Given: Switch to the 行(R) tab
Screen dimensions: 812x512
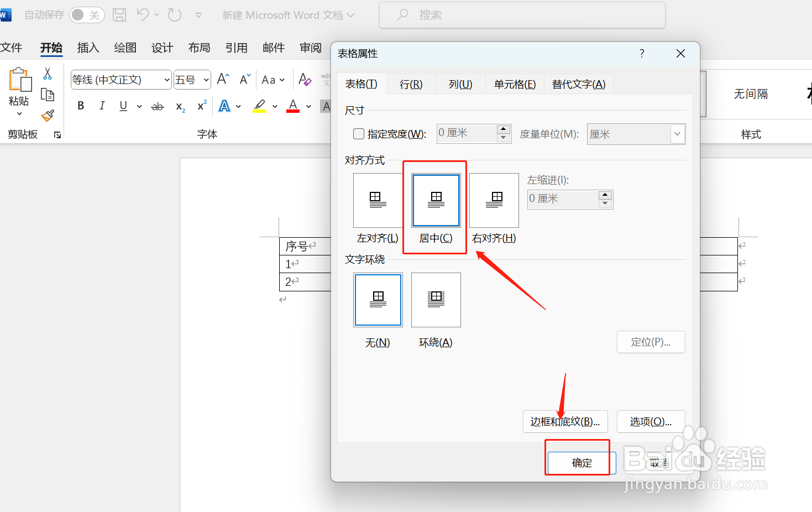Looking at the screenshot, I should point(411,83).
